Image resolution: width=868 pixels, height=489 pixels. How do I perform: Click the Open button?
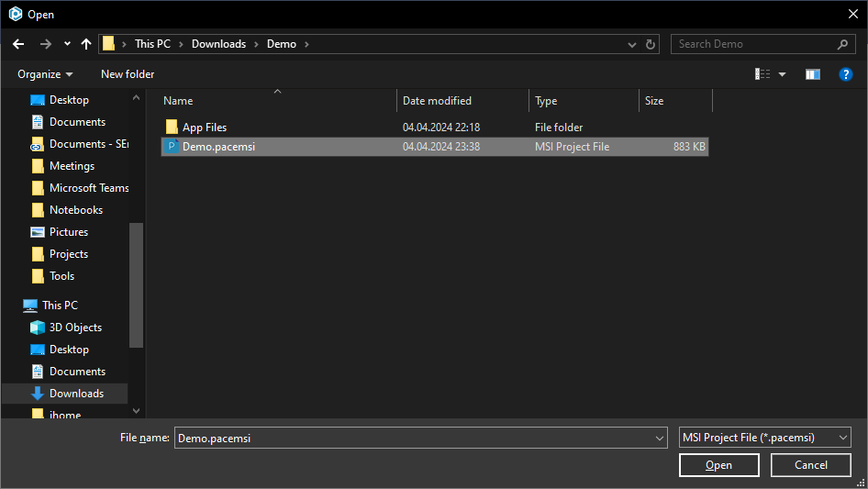pyautogui.click(x=718, y=465)
